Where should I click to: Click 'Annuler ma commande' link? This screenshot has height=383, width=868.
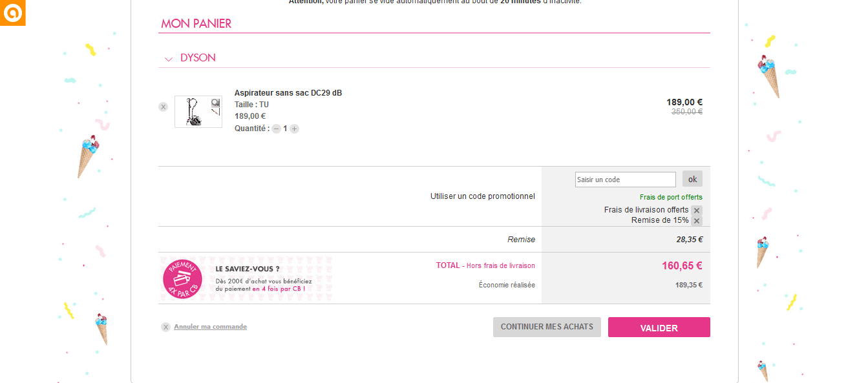click(x=210, y=327)
